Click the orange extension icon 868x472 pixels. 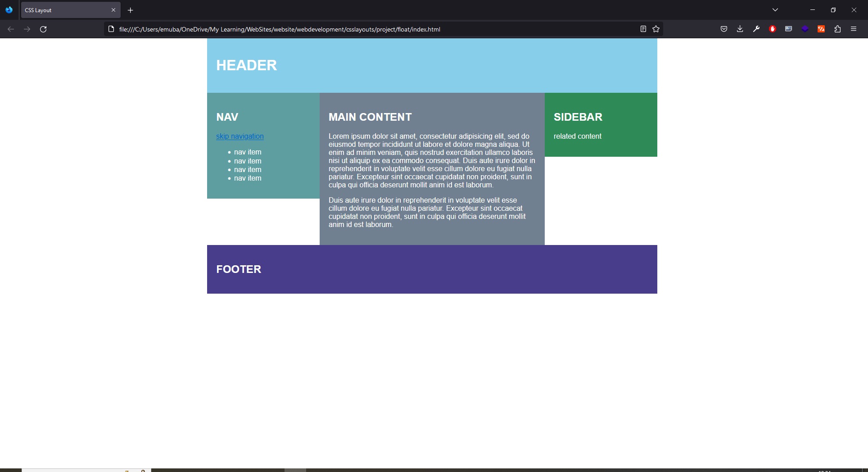821,29
